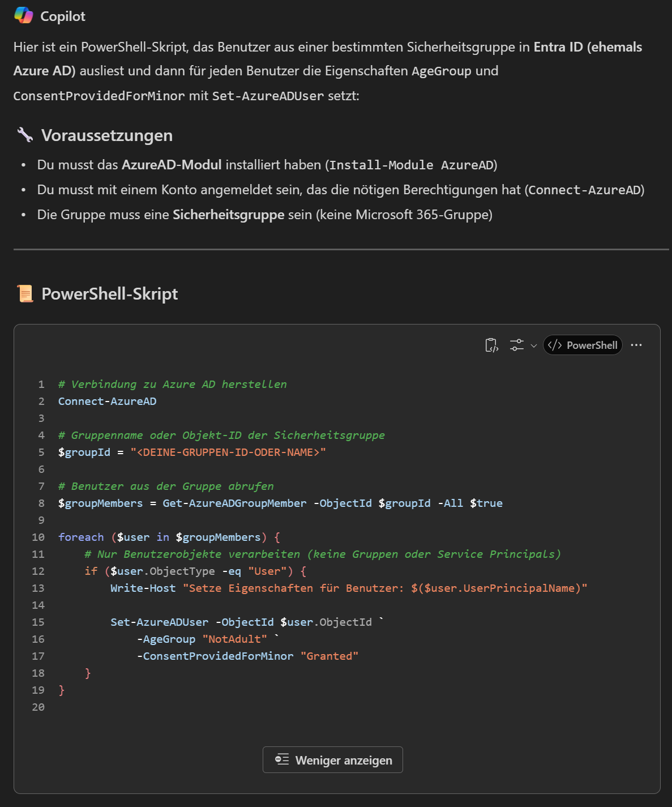Click the PowerShell language badge

[583, 345]
